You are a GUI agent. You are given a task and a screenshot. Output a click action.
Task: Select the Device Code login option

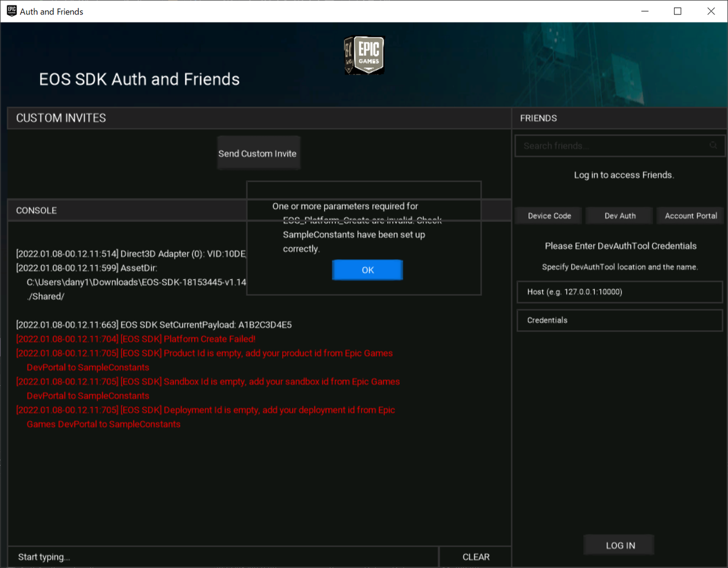549,216
